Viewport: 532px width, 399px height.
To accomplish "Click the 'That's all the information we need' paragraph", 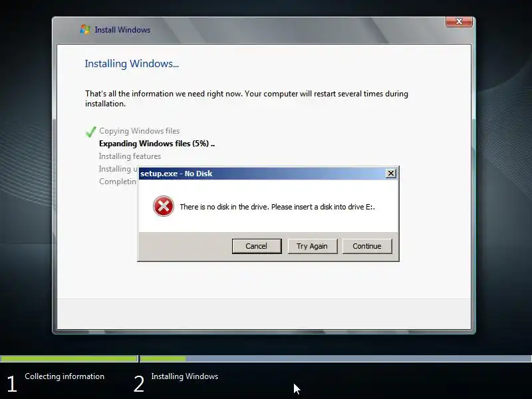I will coord(247,98).
